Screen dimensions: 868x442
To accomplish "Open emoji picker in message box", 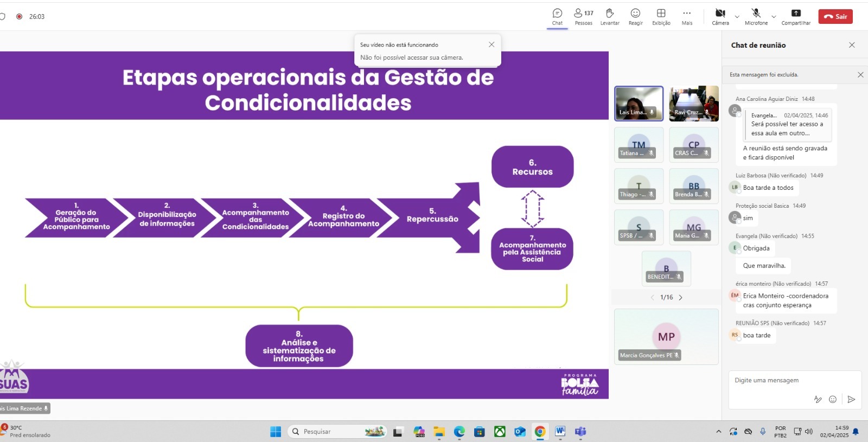I will 833,399.
